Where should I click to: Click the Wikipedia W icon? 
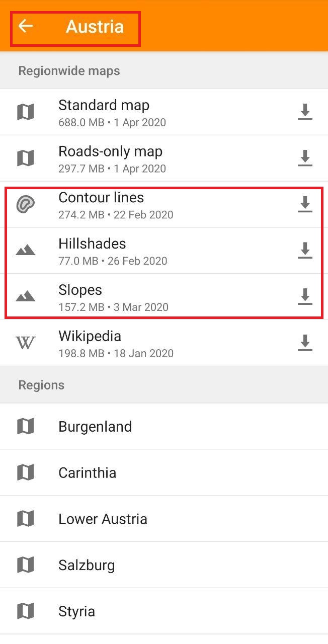(x=25, y=343)
